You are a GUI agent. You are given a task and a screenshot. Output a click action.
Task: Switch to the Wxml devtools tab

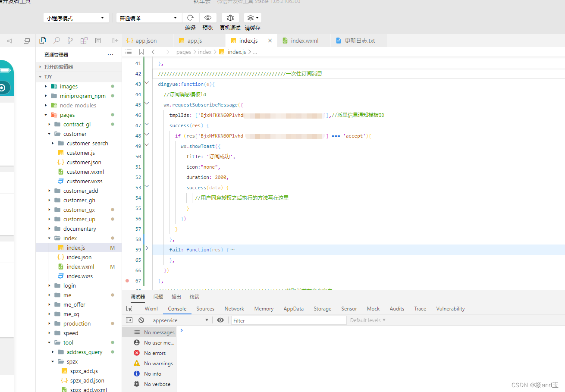[x=151, y=309]
